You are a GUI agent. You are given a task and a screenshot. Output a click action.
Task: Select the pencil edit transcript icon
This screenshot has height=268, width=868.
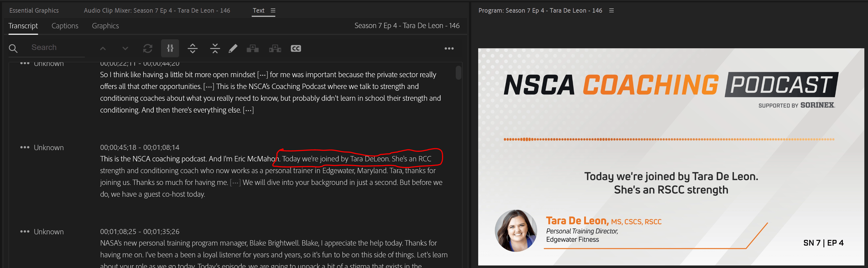click(x=233, y=48)
